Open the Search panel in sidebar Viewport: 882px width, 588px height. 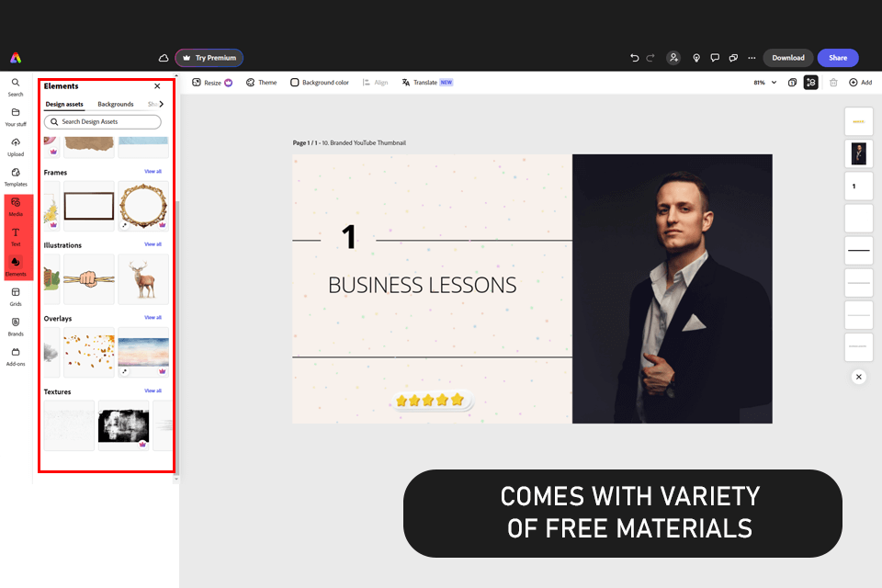16,86
